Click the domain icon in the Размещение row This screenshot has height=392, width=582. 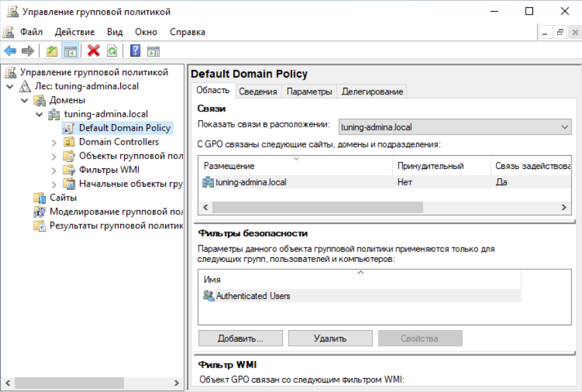(x=208, y=182)
